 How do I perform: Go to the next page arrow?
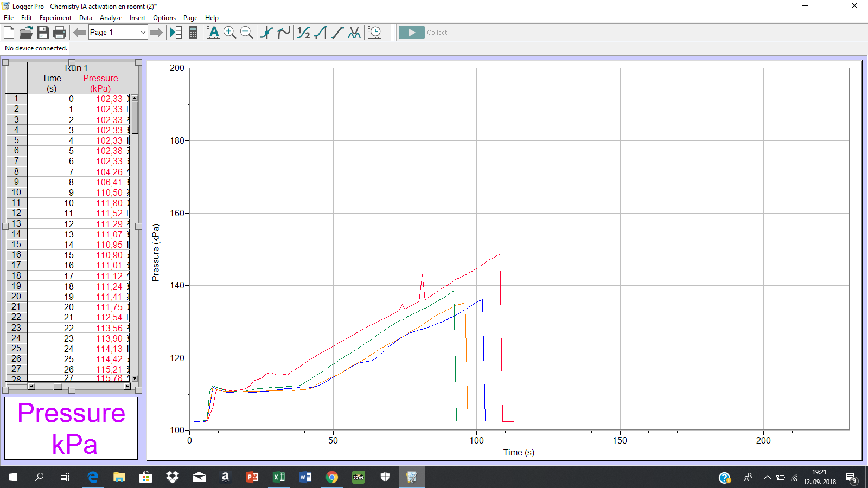[x=156, y=33]
